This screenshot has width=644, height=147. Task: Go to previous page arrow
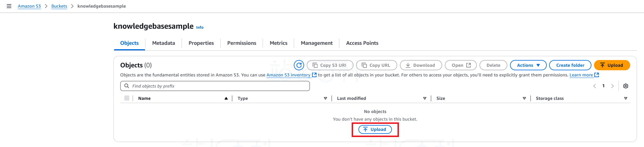click(x=594, y=86)
